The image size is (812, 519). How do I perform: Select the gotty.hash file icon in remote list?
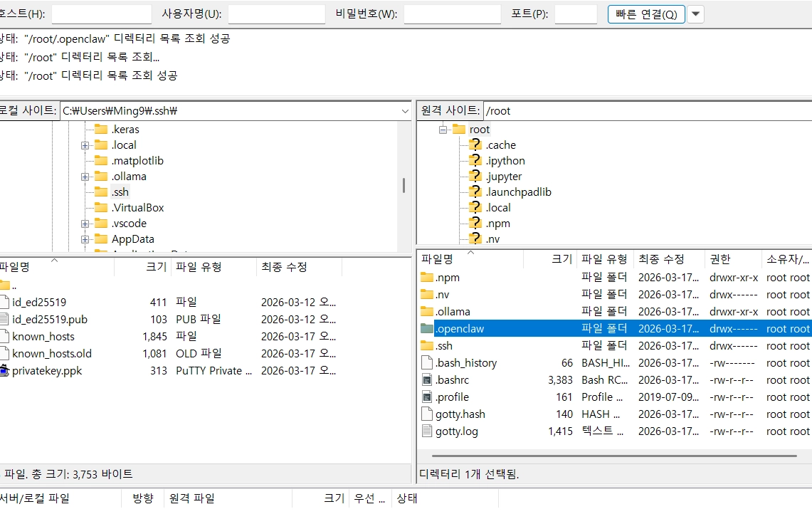(427, 414)
